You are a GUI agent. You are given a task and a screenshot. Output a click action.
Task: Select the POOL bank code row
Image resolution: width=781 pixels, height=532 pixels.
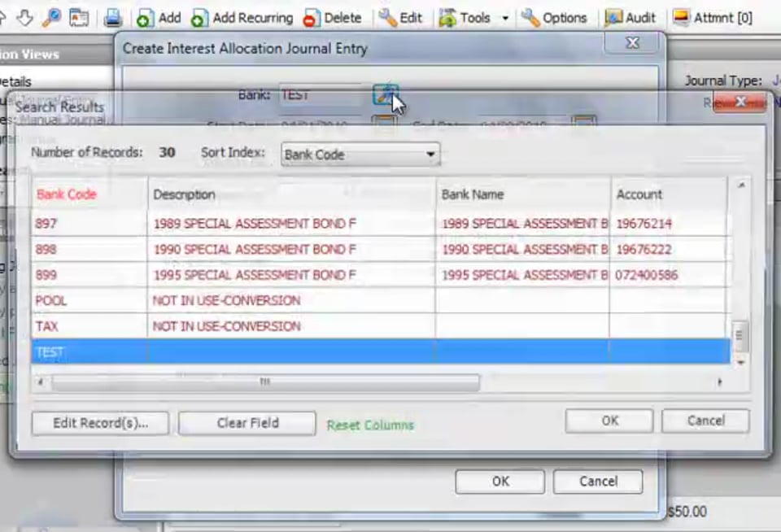pos(381,300)
